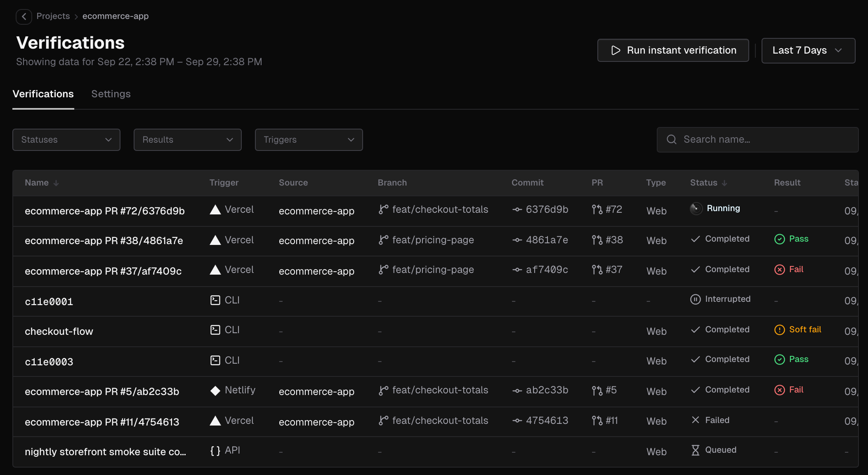Click the Interrupted status text
This screenshot has height=475, width=868.
click(728, 299)
